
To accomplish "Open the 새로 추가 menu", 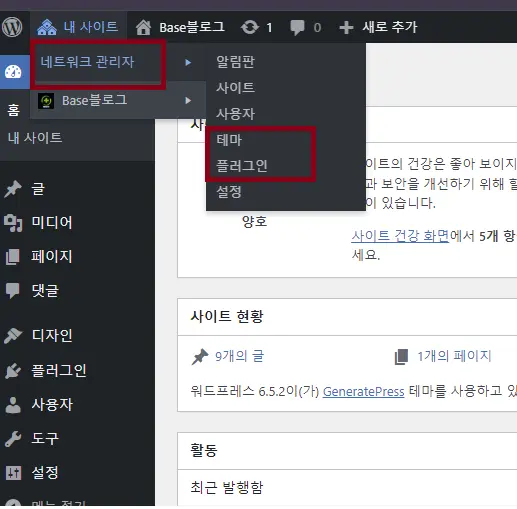I will 390,27.
